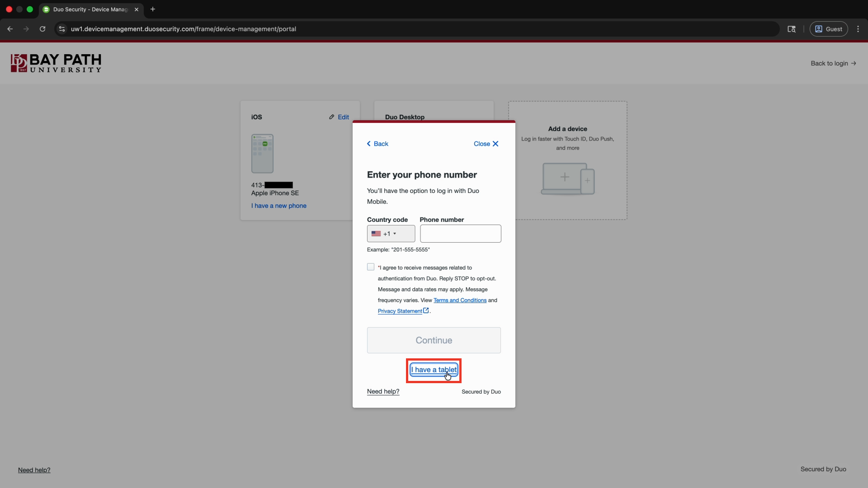Open the country code dropdown
The image size is (868, 488).
coord(391,234)
